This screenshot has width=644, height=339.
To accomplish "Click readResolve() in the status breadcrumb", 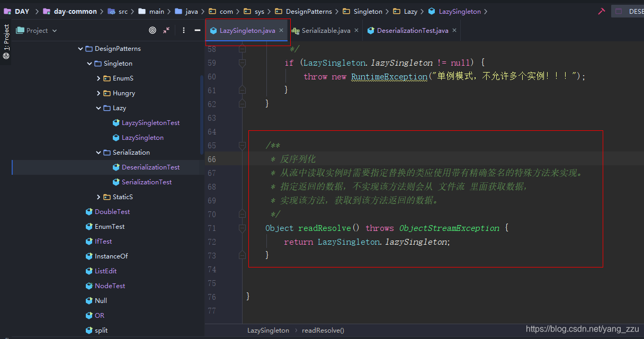I will tap(323, 329).
